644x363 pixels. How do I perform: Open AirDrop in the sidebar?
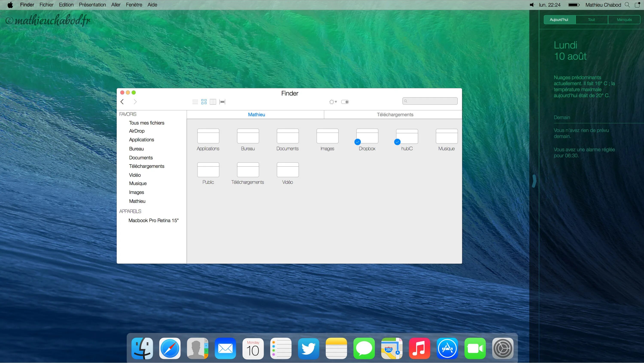[137, 131]
